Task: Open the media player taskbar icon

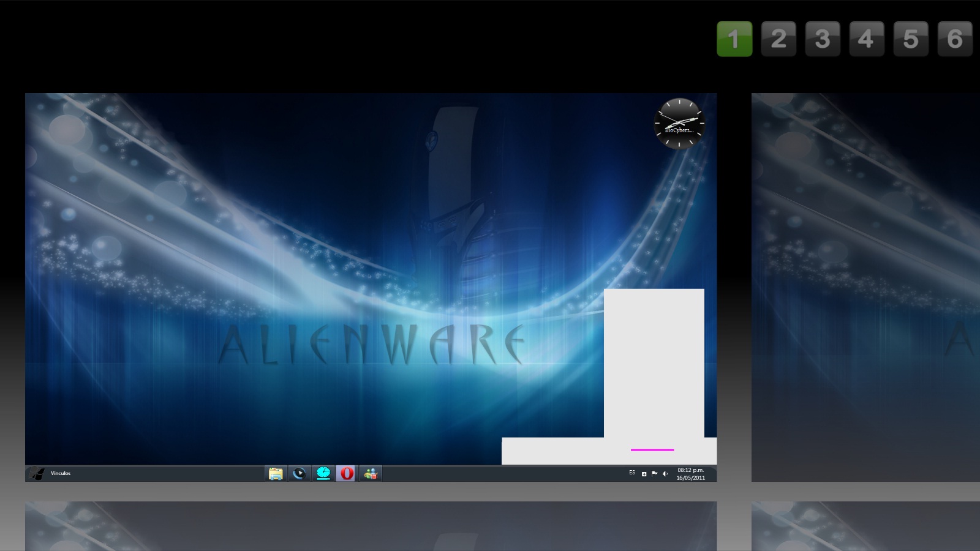Action: (299, 473)
